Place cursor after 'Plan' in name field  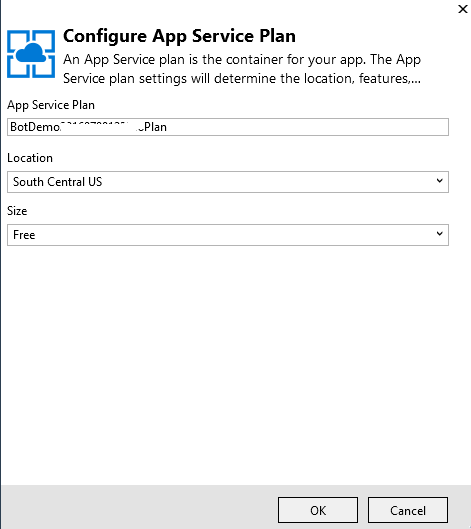coord(168,127)
